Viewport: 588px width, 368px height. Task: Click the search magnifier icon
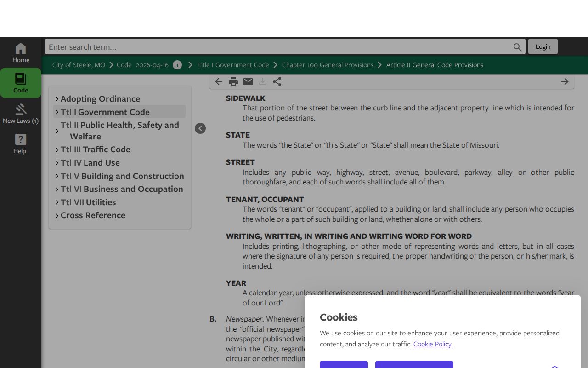(x=518, y=47)
